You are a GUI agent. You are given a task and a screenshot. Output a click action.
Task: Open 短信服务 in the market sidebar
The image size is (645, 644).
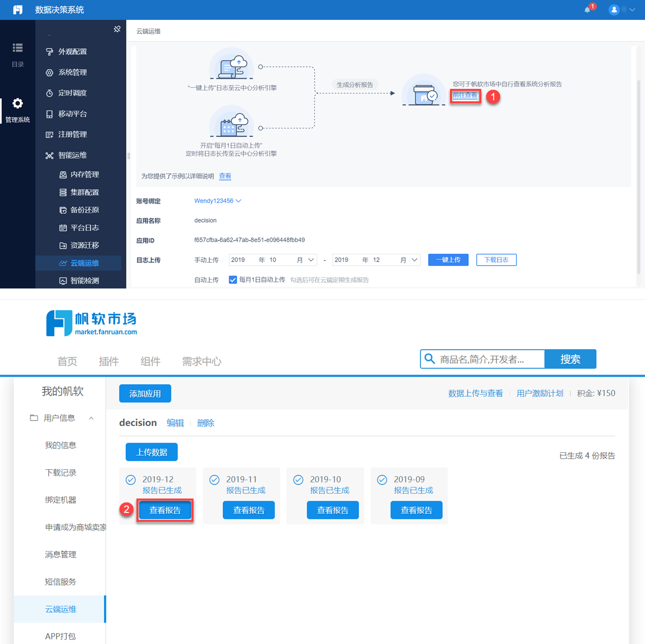[x=61, y=582]
